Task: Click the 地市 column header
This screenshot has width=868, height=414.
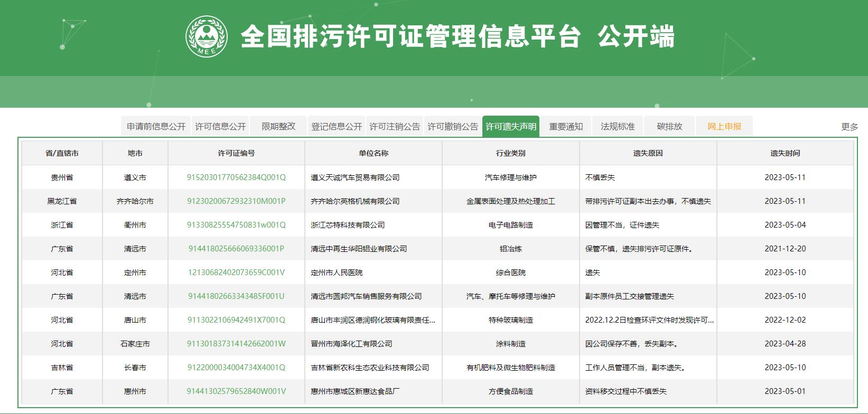Action: 135,153
